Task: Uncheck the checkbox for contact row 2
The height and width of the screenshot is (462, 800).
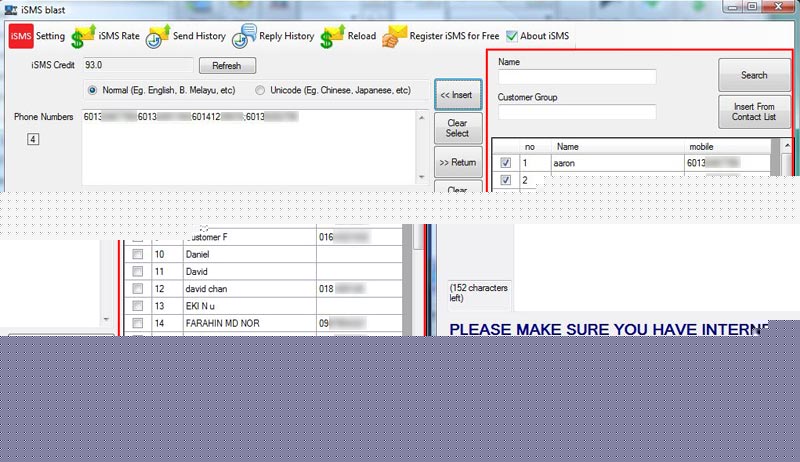Action: pyautogui.click(x=506, y=180)
